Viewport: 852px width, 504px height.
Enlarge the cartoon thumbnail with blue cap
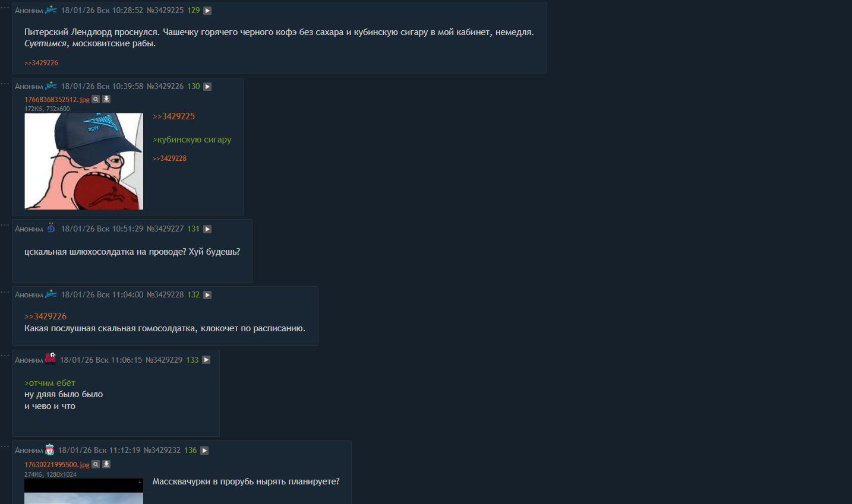84,161
